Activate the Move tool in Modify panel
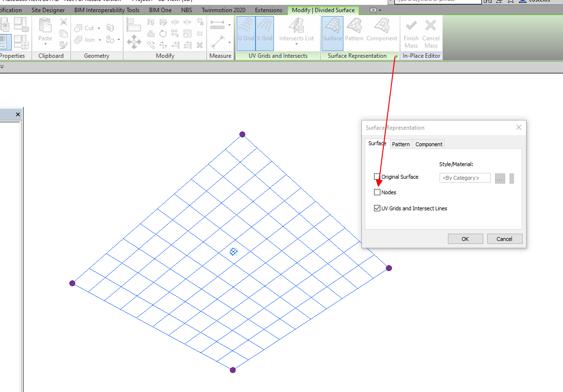Screen dimensions: 563x392 [x=134, y=42]
